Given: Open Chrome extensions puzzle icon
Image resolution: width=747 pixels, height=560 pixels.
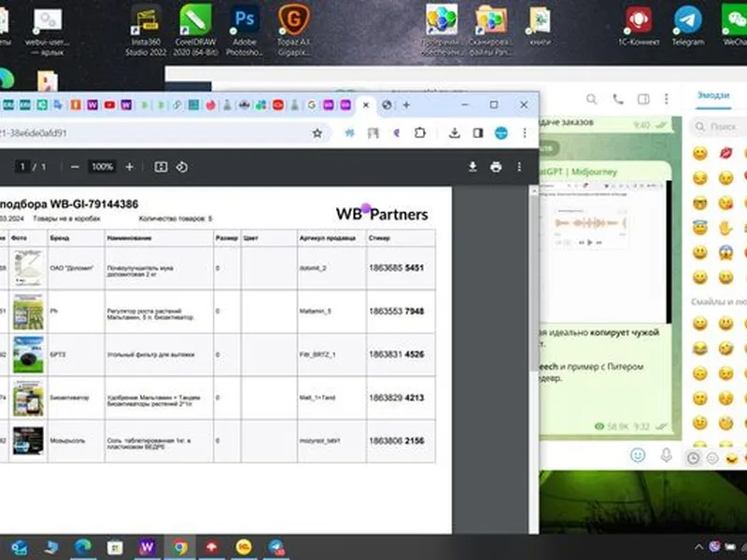Looking at the screenshot, I should (x=419, y=133).
